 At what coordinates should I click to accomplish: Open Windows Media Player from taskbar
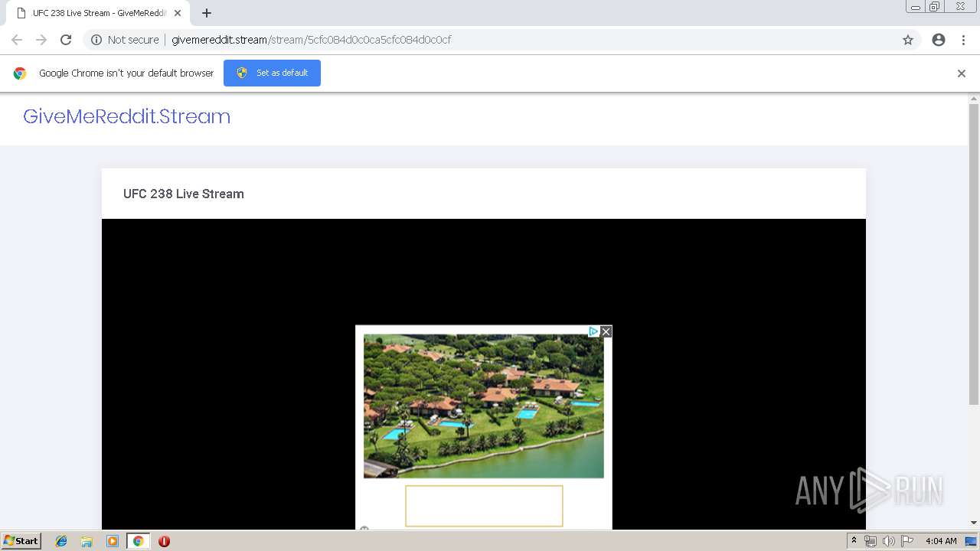[113, 541]
